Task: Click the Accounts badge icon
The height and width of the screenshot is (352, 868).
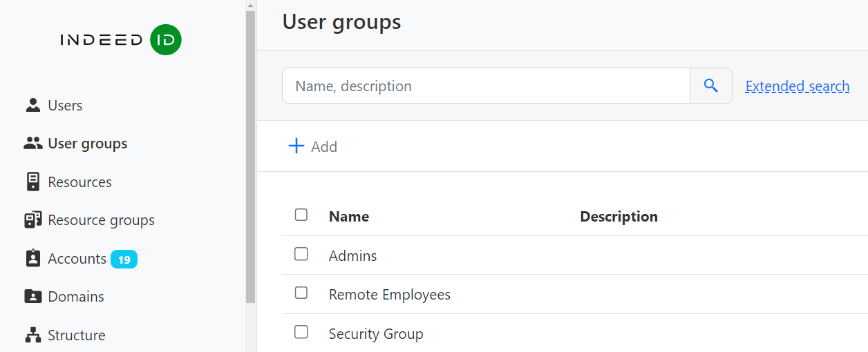Action: 32,258
